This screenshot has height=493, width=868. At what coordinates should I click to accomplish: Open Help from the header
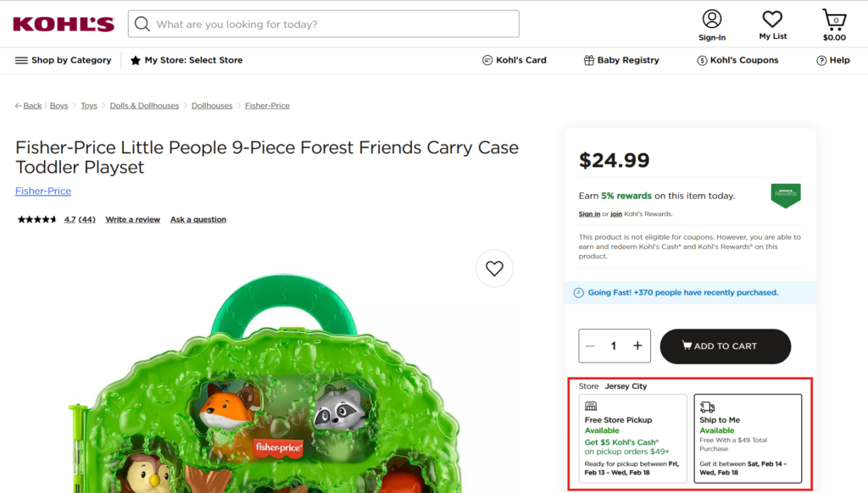(x=832, y=60)
